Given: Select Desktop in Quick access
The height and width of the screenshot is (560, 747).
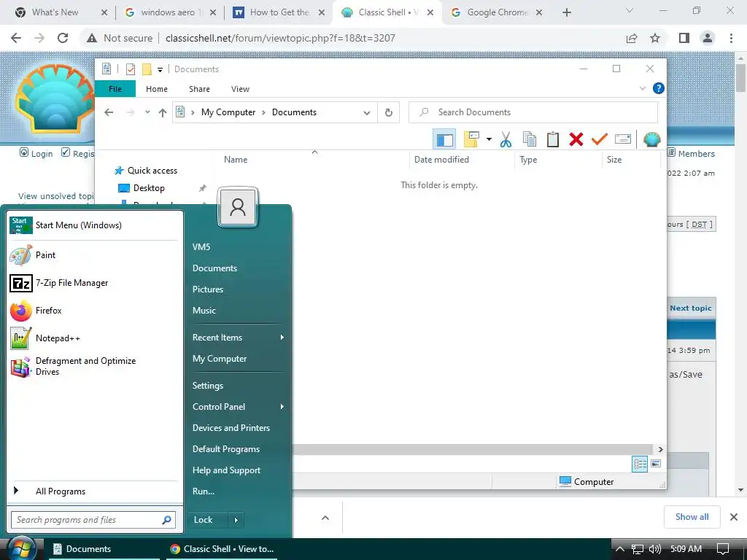Looking at the screenshot, I should click(149, 188).
